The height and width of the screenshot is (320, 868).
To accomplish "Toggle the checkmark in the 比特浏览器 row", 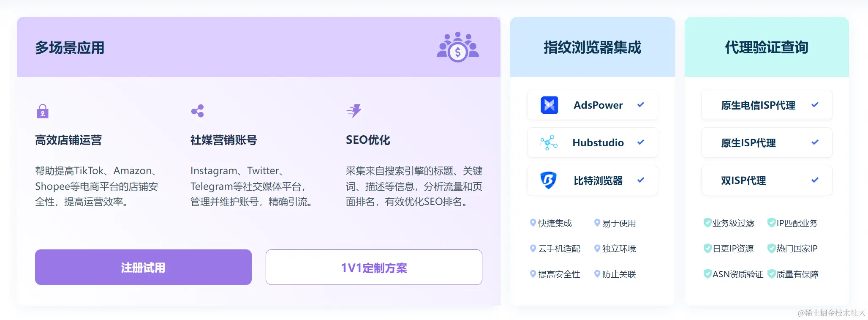I will [641, 180].
